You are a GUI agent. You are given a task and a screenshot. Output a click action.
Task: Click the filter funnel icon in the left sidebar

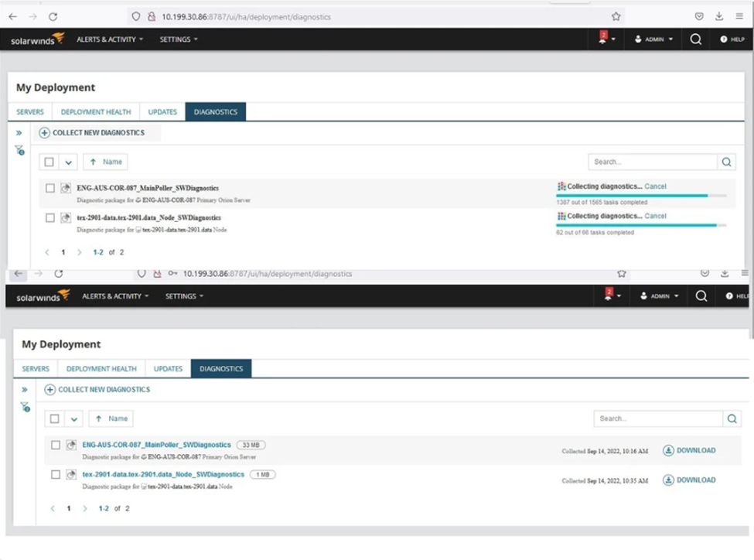pyautogui.click(x=20, y=149)
